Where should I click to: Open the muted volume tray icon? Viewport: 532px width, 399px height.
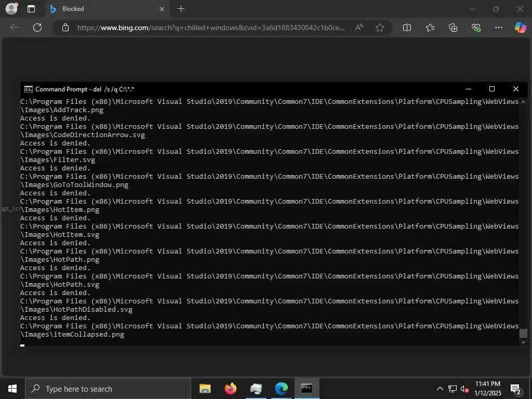[x=465, y=389]
